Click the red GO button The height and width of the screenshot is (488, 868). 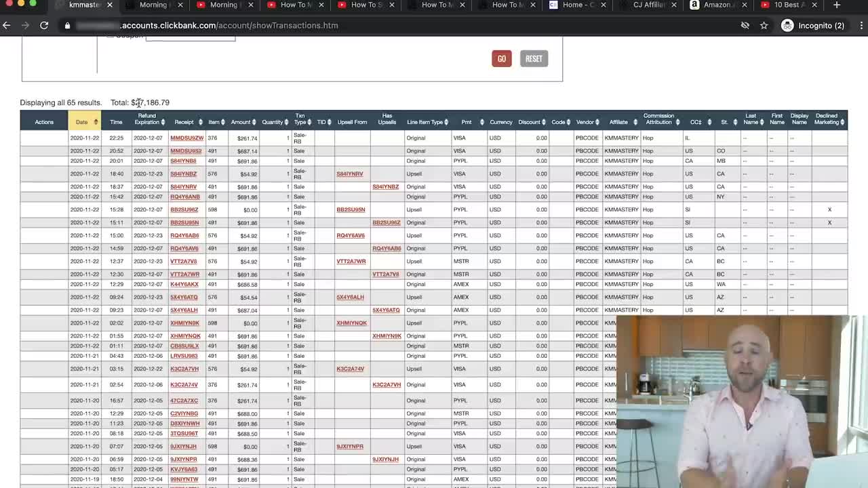click(501, 58)
